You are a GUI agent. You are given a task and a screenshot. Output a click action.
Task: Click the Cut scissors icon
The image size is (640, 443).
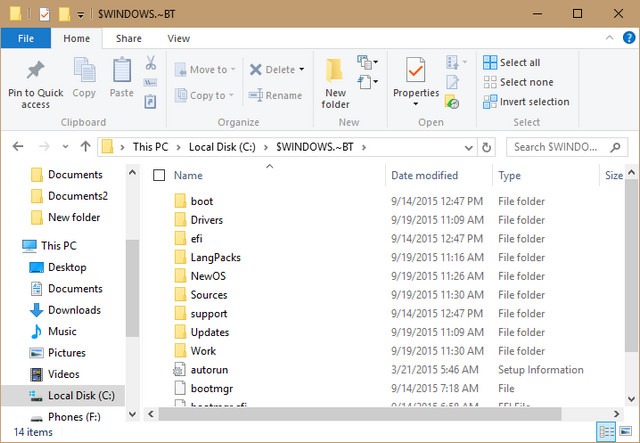(151, 63)
